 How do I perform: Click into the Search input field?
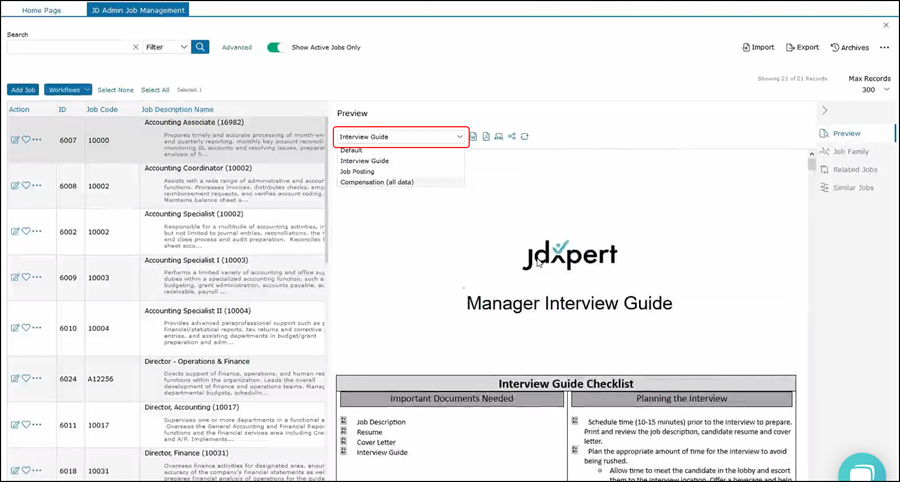pyautogui.click(x=68, y=47)
